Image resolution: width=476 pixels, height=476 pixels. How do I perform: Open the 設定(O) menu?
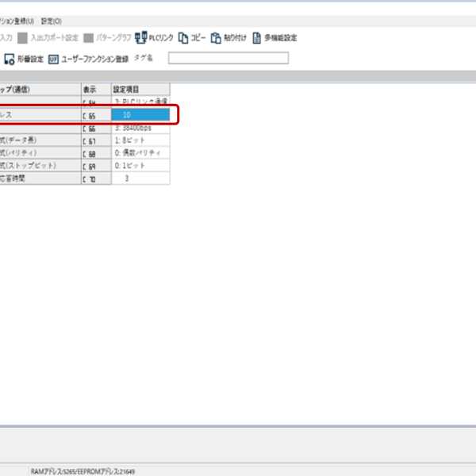pyautogui.click(x=51, y=21)
